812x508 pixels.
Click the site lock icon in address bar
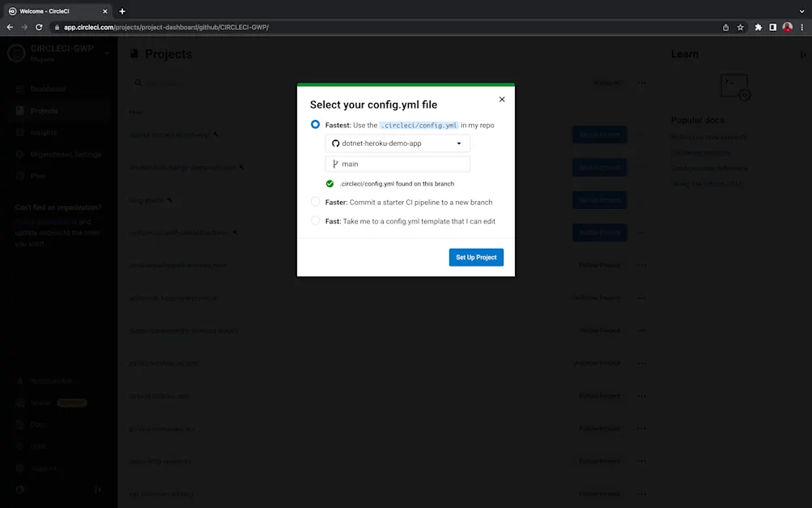[57, 28]
